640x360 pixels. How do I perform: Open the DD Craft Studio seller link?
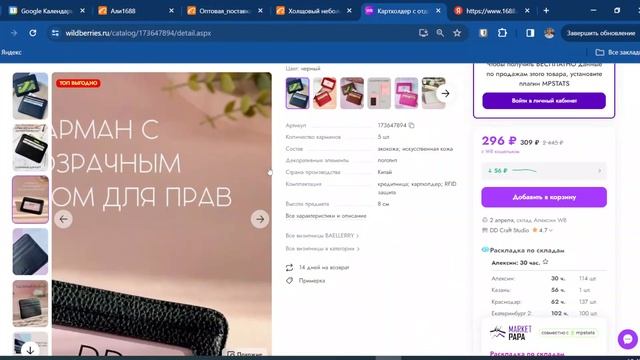(509, 231)
